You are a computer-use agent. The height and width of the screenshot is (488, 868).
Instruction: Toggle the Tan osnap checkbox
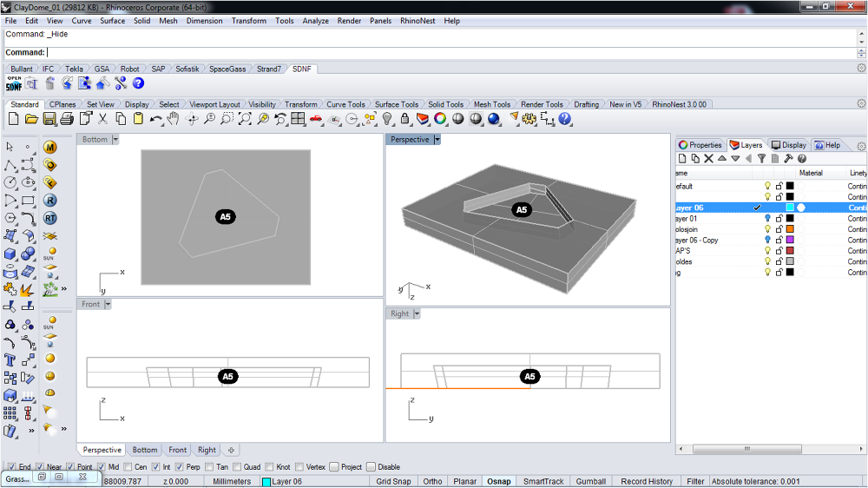pos(209,467)
